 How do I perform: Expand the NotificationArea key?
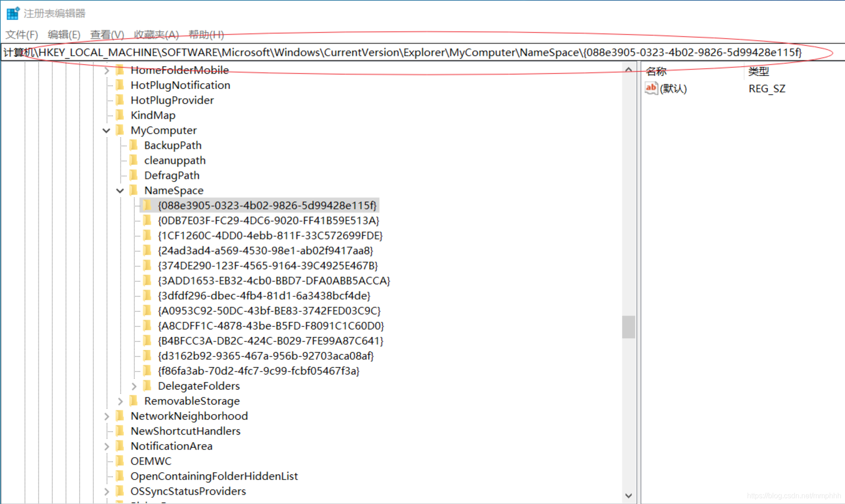107,446
